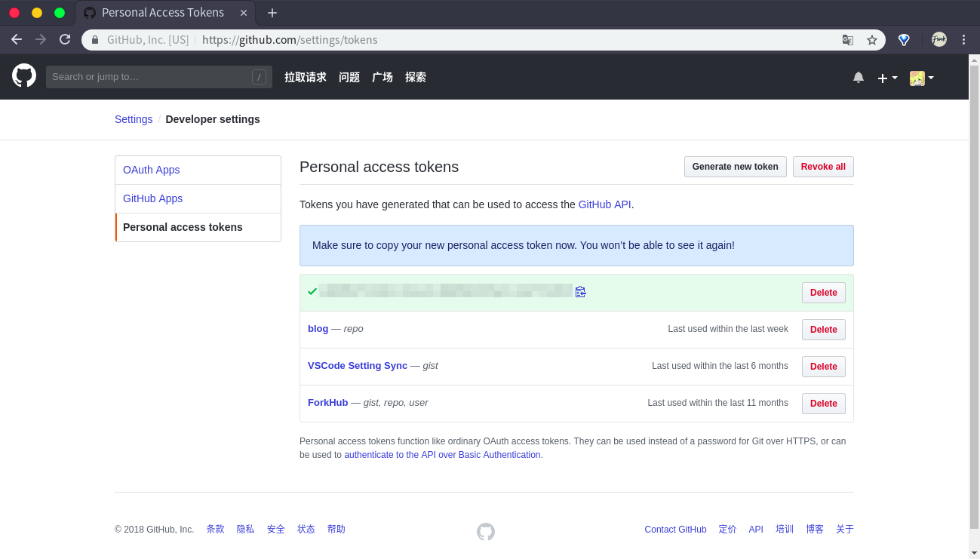Open the user avatar menu
The height and width of the screenshot is (559, 980).
point(922,78)
